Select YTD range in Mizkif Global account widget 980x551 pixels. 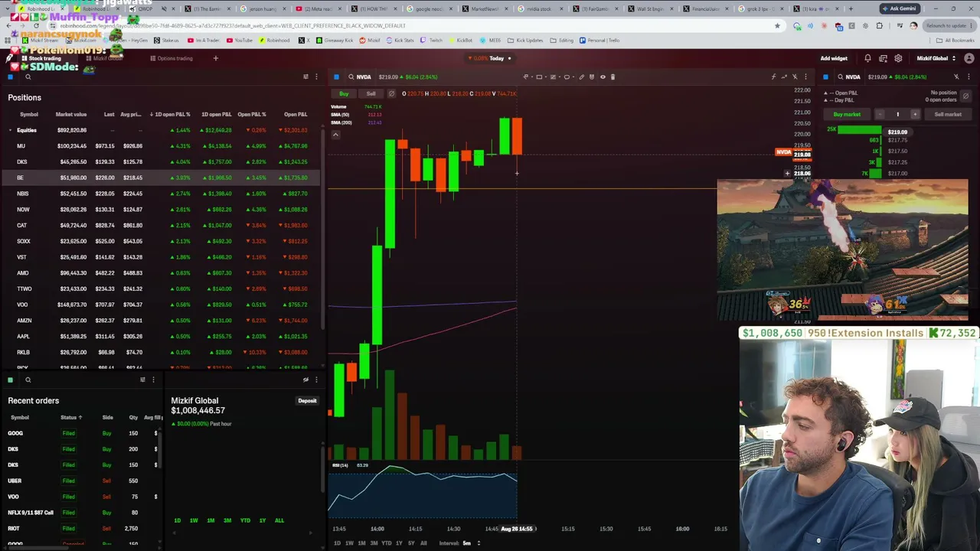click(x=245, y=520)
